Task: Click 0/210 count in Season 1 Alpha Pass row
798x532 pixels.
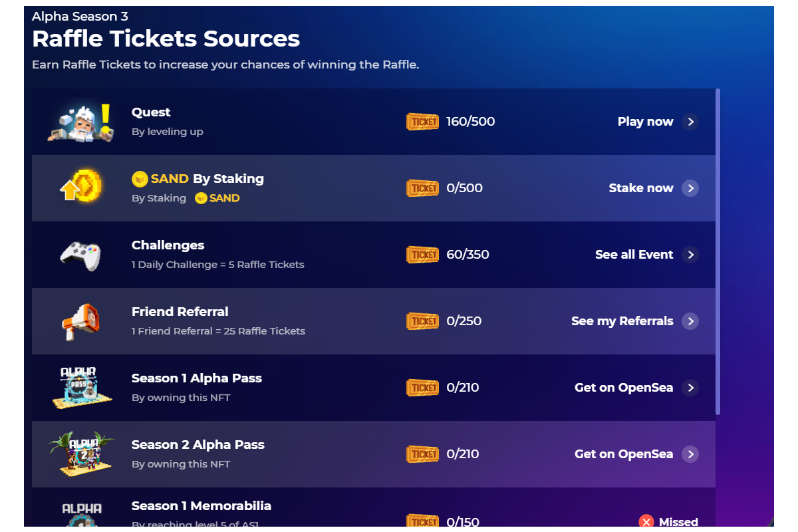Action: pyautogui.click(x=463, y=388)
